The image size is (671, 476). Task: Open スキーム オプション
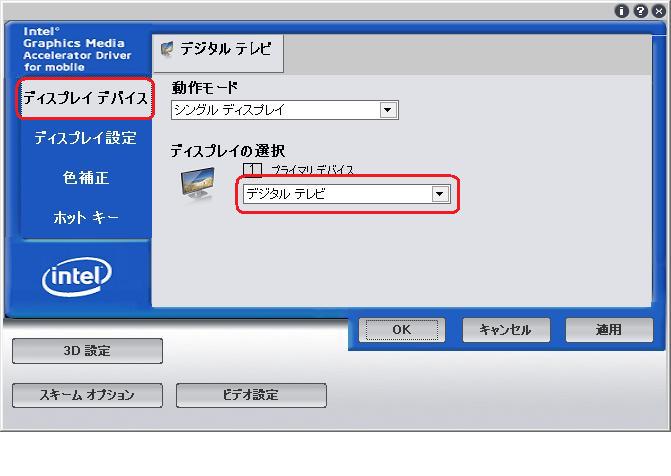coord(87,395)
